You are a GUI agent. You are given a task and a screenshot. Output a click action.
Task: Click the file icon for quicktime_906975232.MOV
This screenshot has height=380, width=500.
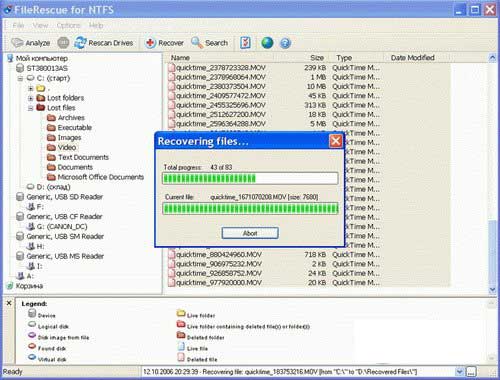172,264
